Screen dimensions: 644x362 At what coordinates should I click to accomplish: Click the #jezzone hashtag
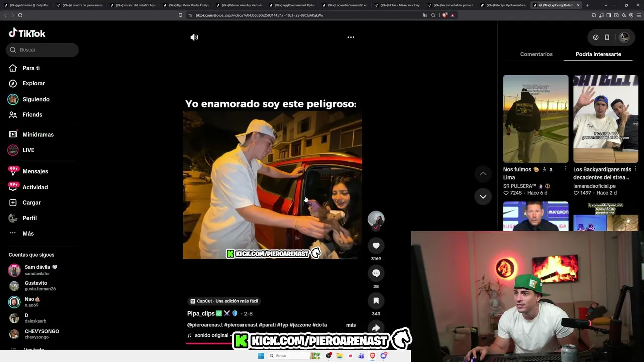click(300, 325)
